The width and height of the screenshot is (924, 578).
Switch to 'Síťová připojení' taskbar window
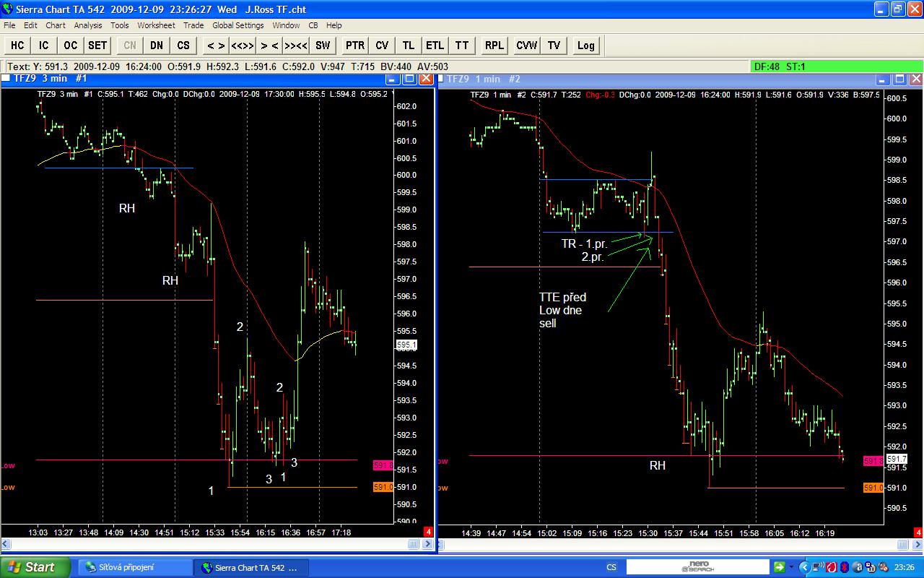pos(136,567)
